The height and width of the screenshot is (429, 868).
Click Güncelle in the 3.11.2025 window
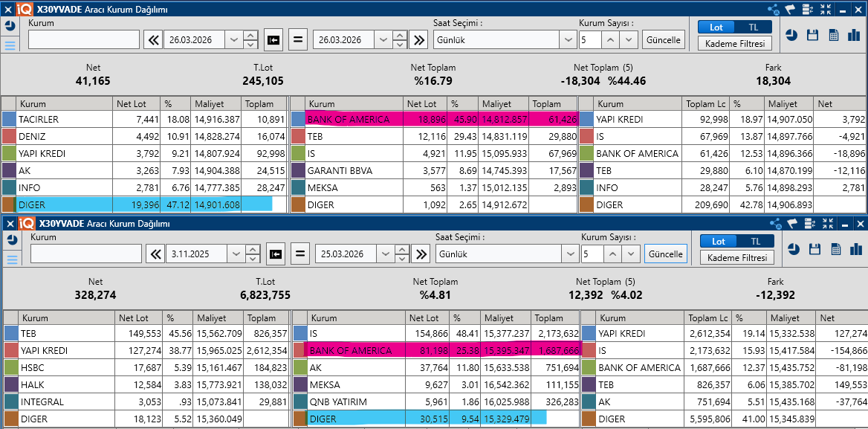coord(666,254)
